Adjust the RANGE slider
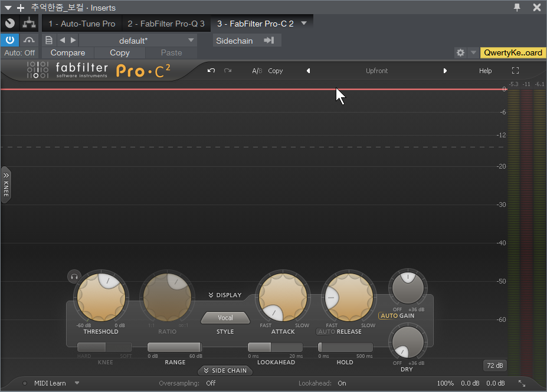The image size is (547, 392). (x=175, y=347)
